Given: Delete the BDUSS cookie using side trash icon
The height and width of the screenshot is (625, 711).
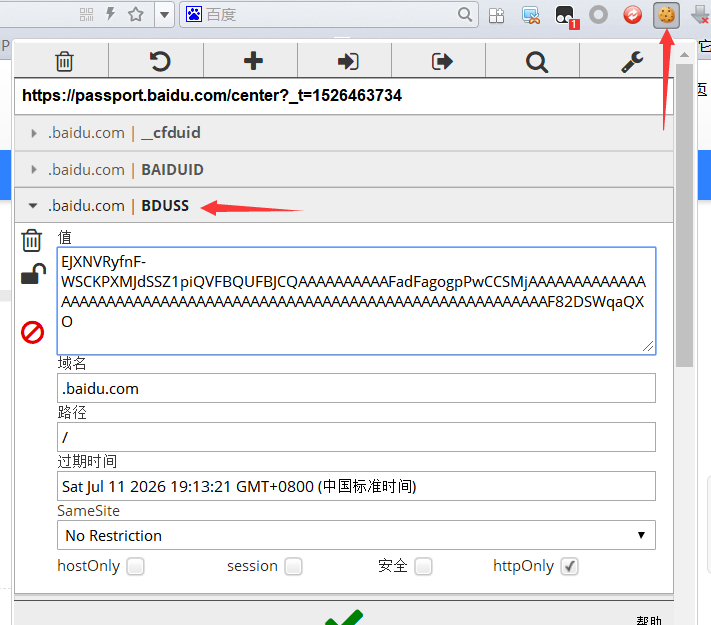Looking at the screenshot, I should point(32,240).
